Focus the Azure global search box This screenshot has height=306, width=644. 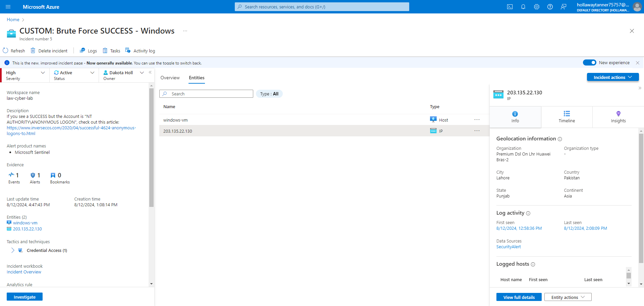(x=322, y=7)
